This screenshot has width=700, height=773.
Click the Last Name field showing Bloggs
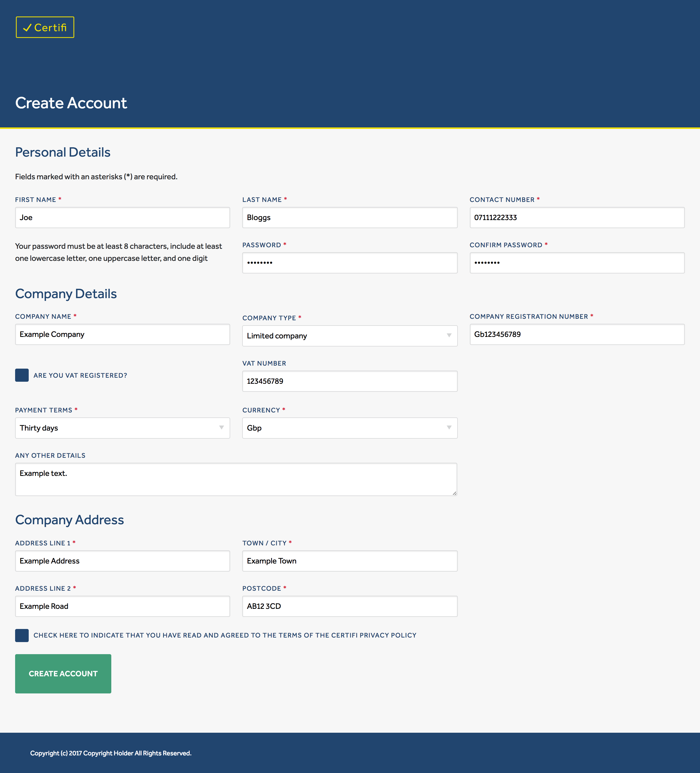click(x=349, y=217)
